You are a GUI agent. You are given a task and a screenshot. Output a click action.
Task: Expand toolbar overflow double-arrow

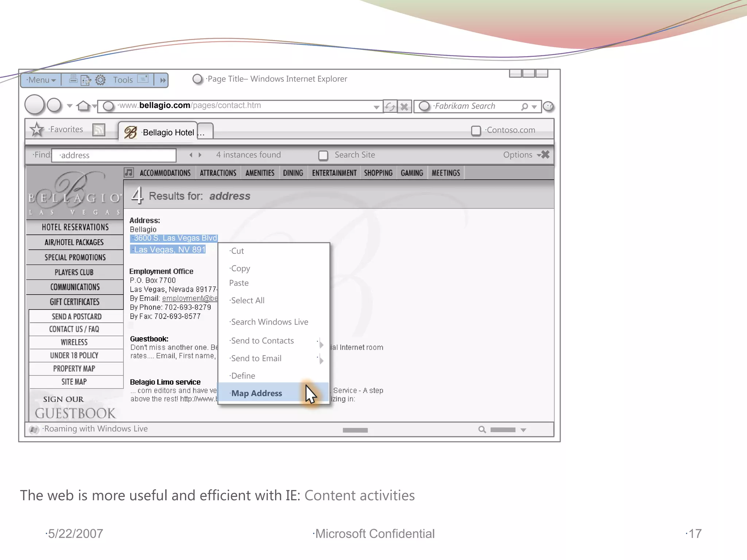point(163,80)
